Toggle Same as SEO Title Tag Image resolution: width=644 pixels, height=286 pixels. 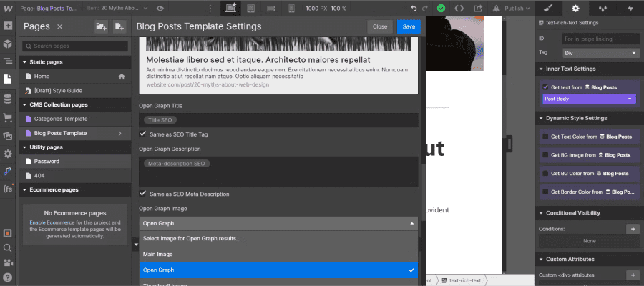pos(143,134)
